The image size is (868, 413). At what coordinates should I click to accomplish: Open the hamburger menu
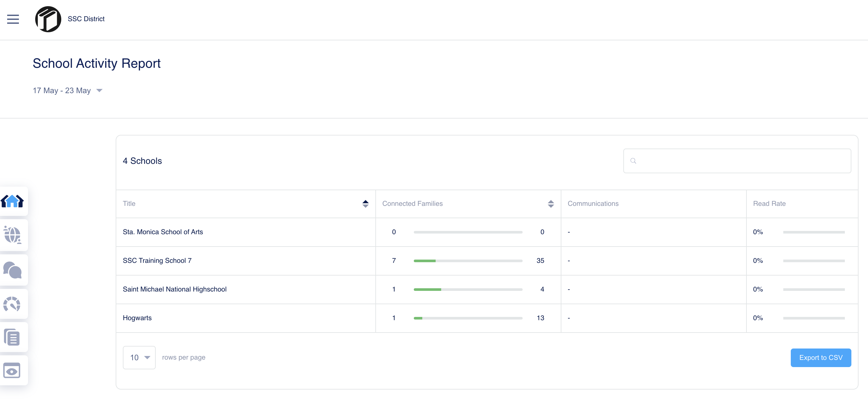pos(13,19)
